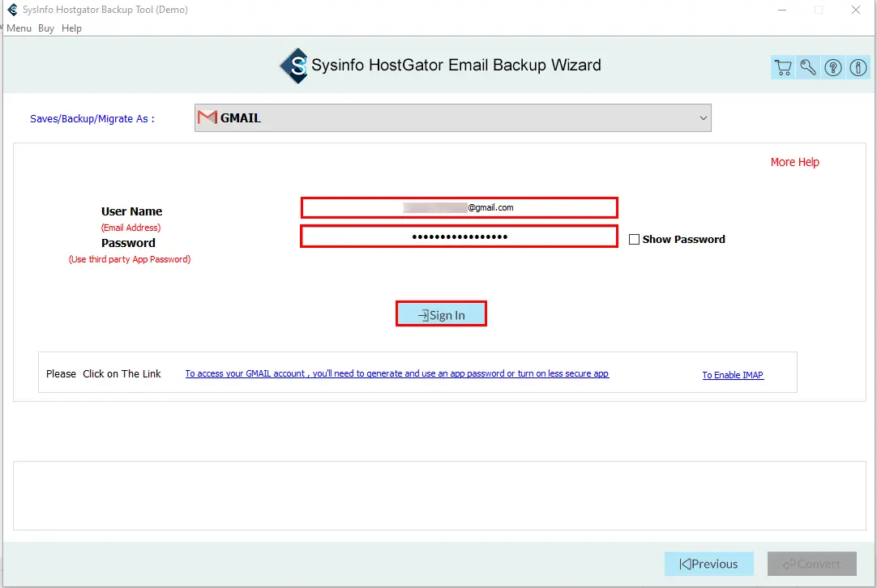This screenshot has height=588, width=877.
Task: Click the key activation icon
Action: (x=808, y=68)
